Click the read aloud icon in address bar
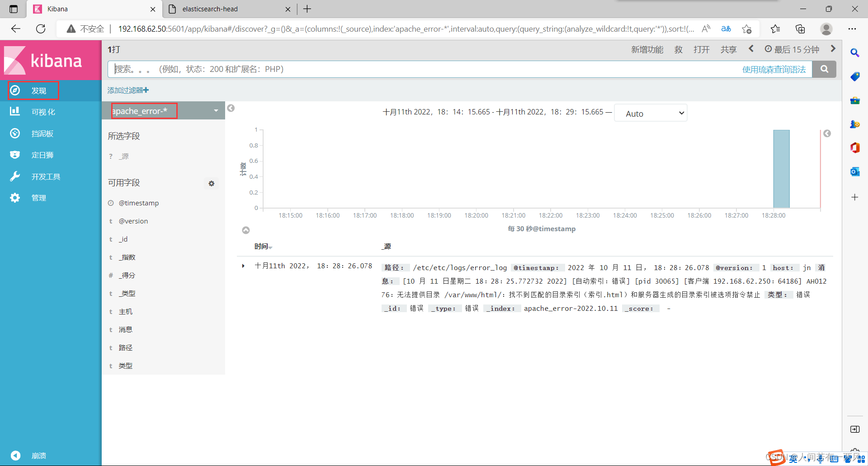This screenshot has width=868, height=466. tap(706, 29)
